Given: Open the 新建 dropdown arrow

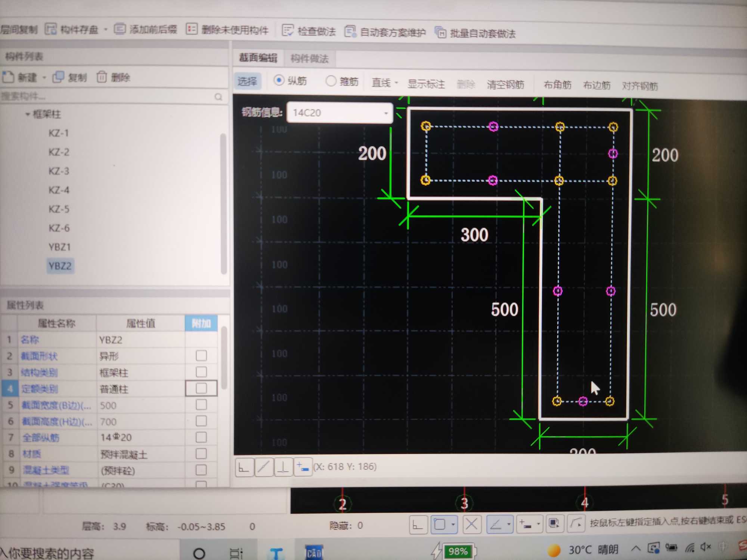Looking at the screenshot, I should tap(44, 77).
